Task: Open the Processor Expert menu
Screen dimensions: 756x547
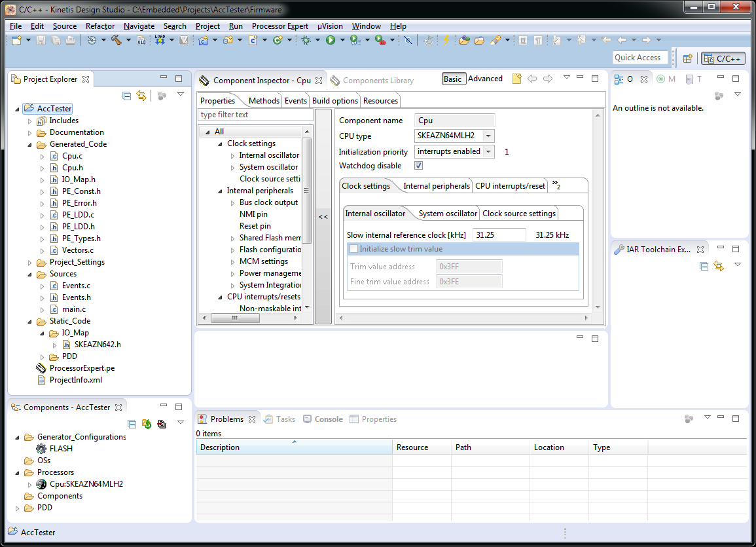Action: [279, 26]
